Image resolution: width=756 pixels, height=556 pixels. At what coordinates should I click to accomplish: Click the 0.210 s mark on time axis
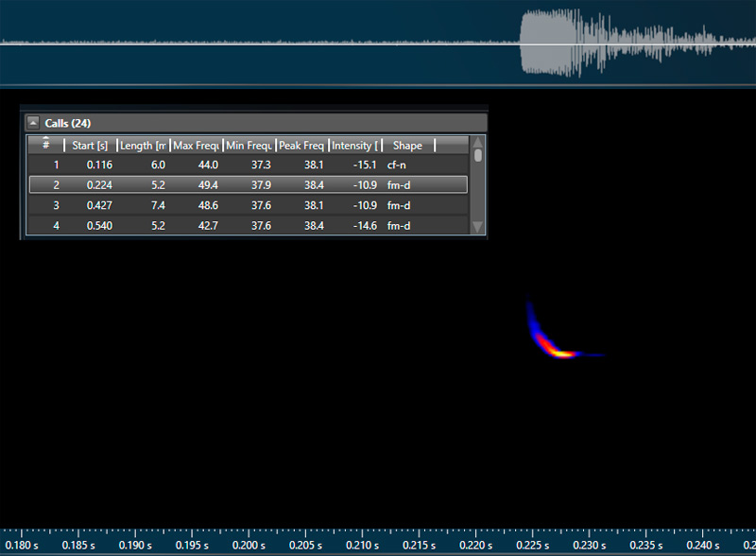point(362,545)
